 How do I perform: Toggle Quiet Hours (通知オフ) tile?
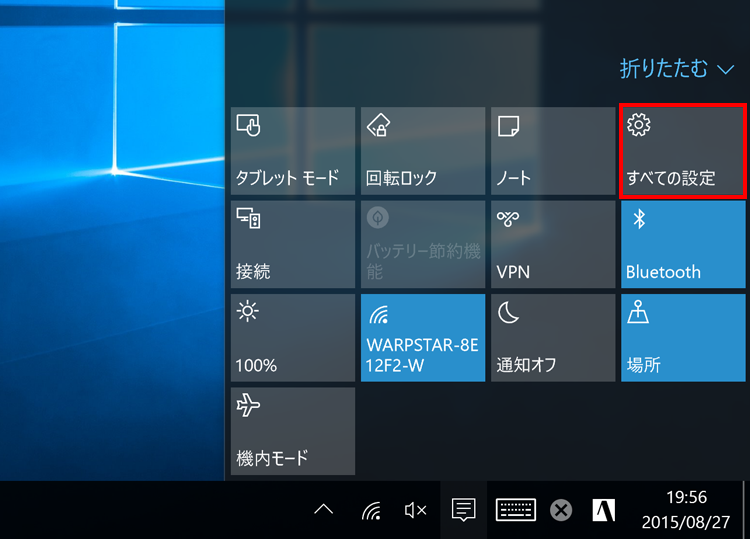553,338
